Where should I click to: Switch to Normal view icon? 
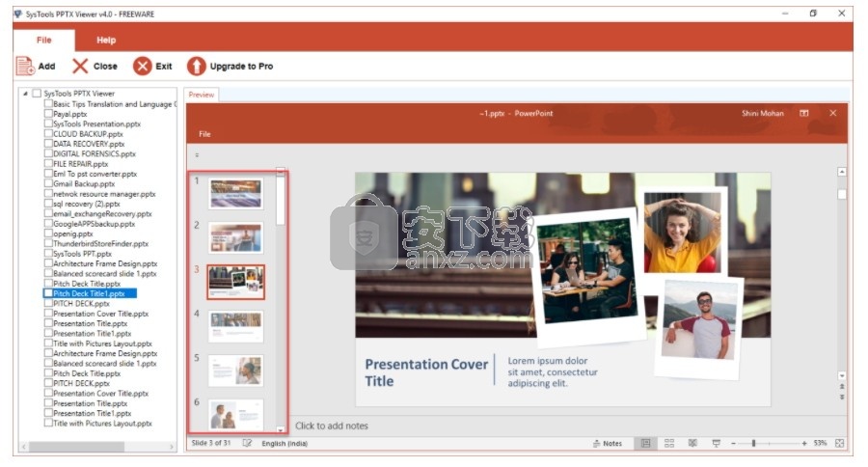645,443
